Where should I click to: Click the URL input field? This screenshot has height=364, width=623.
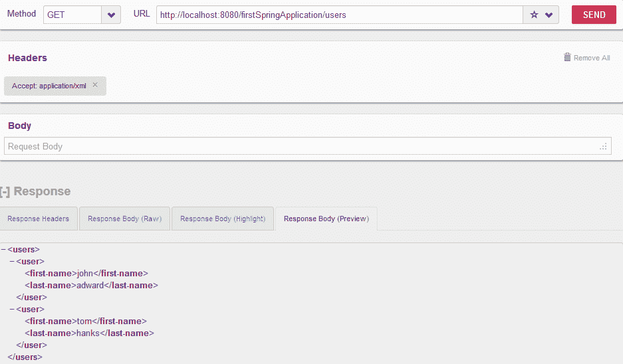pos(340,15)
